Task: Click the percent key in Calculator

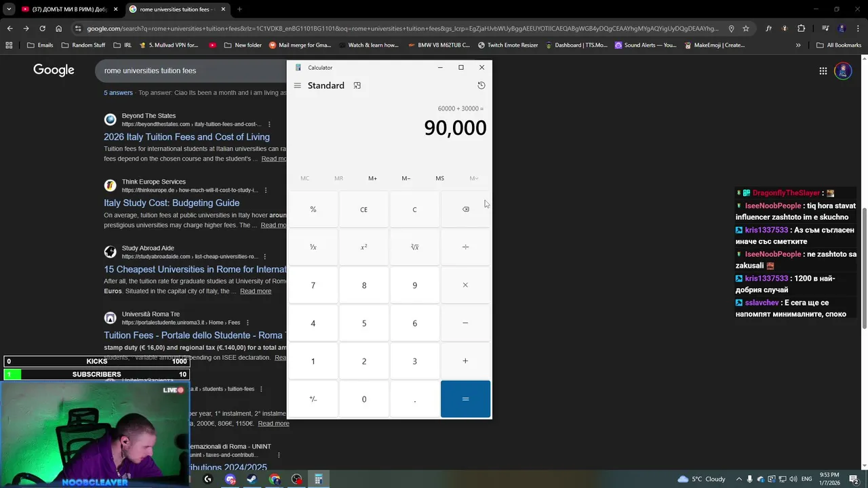Action: 313,209
